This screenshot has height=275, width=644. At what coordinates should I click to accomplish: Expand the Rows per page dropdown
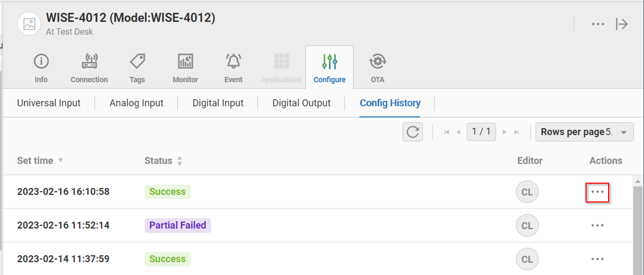584,132
